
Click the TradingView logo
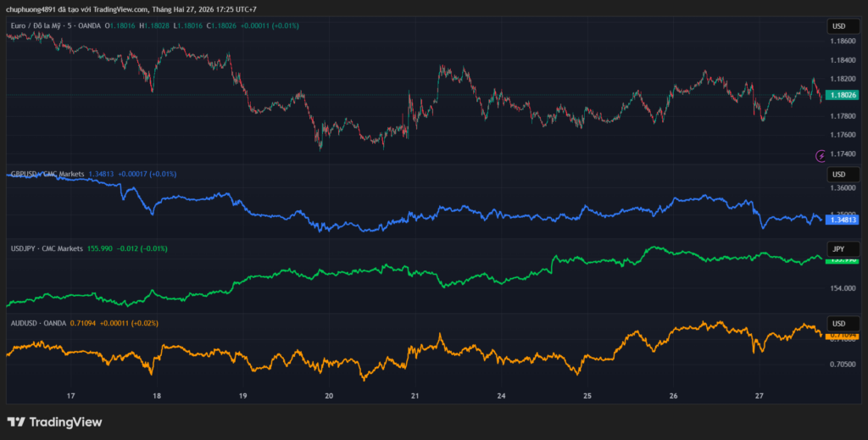[54, 421]
